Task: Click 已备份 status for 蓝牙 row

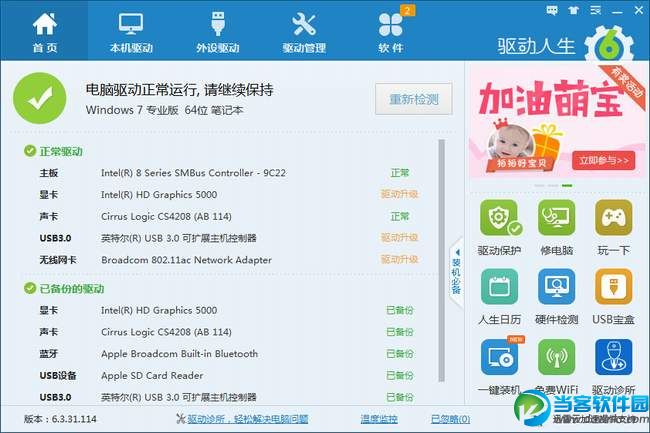Action: click(400, 354)
